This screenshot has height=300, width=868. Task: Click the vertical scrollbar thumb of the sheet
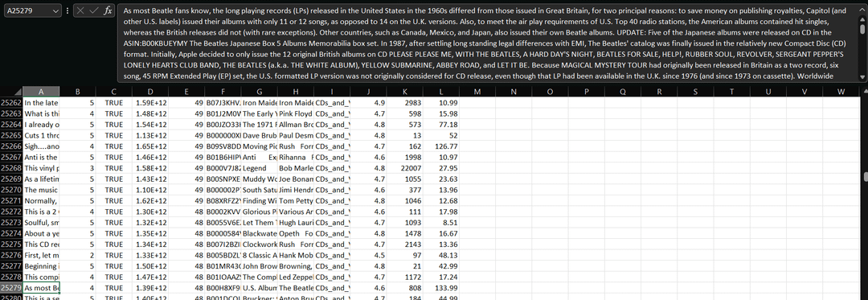(x=865, y=177)
